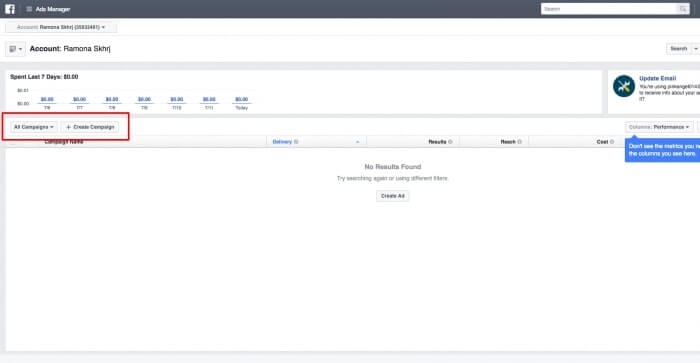Sort by the Delivery column header
700x363 pixels.
coord(282,142)
